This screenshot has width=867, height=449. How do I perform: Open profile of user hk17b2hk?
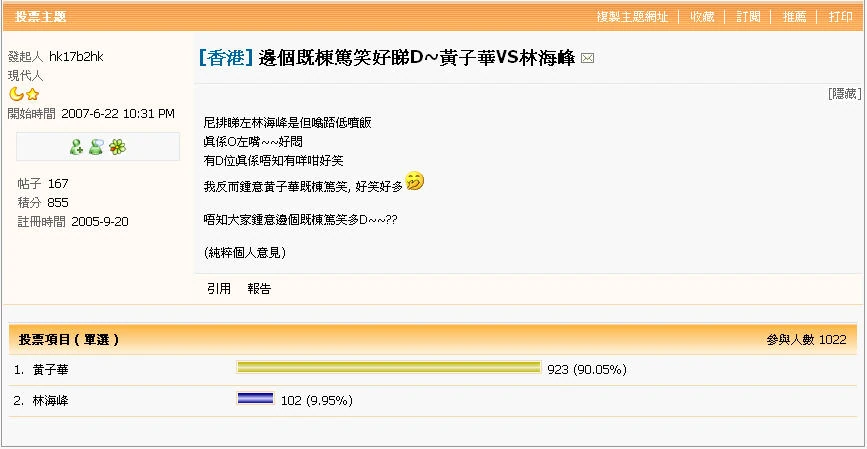[76, 57]
